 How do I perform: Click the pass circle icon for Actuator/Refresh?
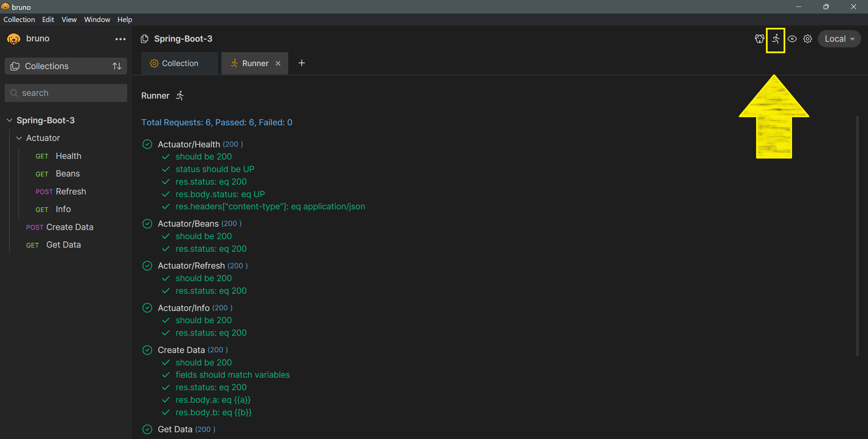pyautogui.click(x=147, y=266)
